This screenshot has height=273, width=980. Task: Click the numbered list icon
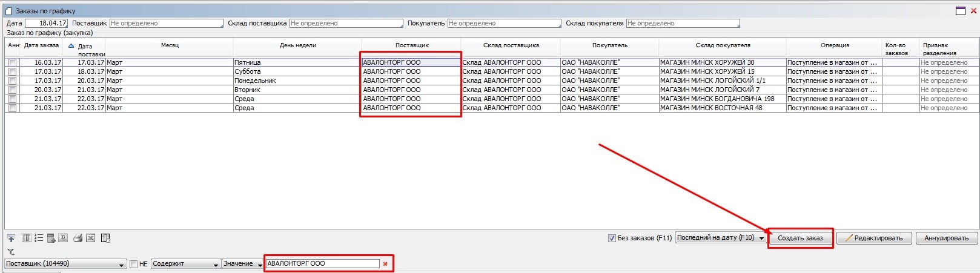39,238
